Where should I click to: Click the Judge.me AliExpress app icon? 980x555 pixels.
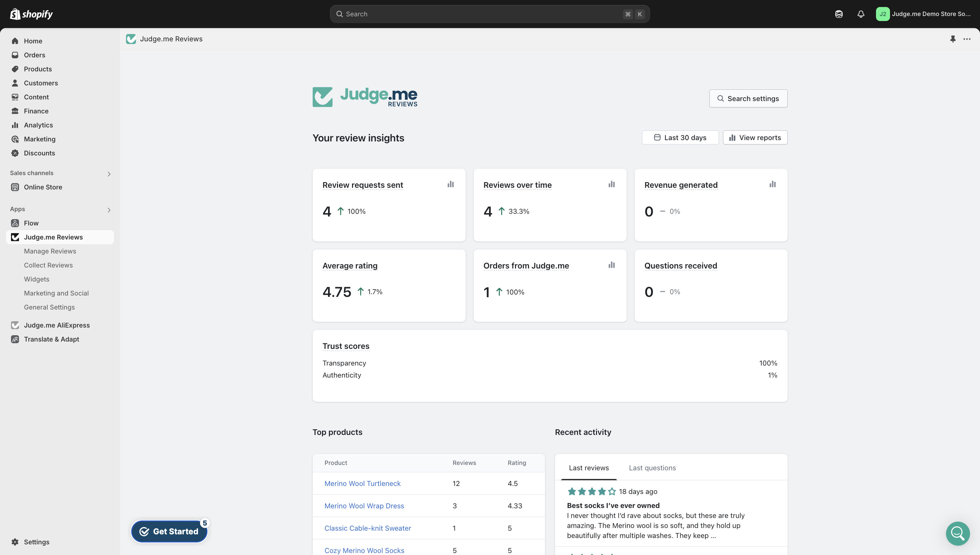15,325
